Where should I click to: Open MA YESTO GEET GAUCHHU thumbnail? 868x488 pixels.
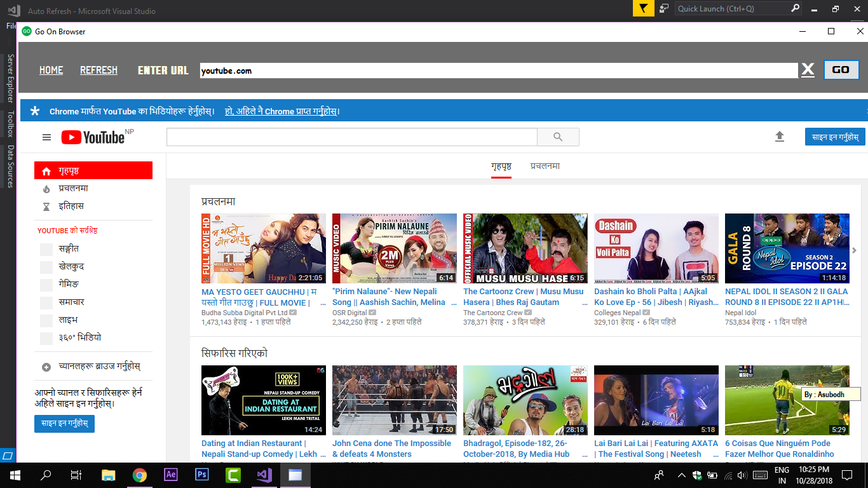(264, 248)
